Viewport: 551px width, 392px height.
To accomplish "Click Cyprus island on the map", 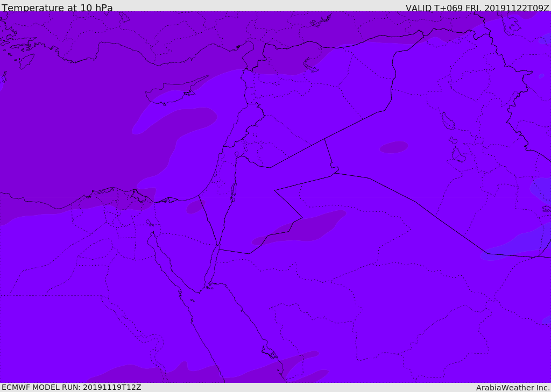I will [172, 92].
